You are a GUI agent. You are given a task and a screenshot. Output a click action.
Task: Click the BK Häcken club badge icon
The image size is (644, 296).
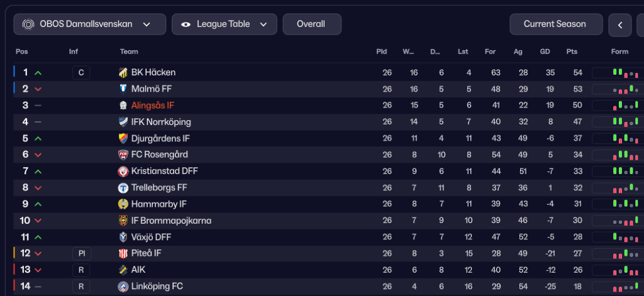123,73
